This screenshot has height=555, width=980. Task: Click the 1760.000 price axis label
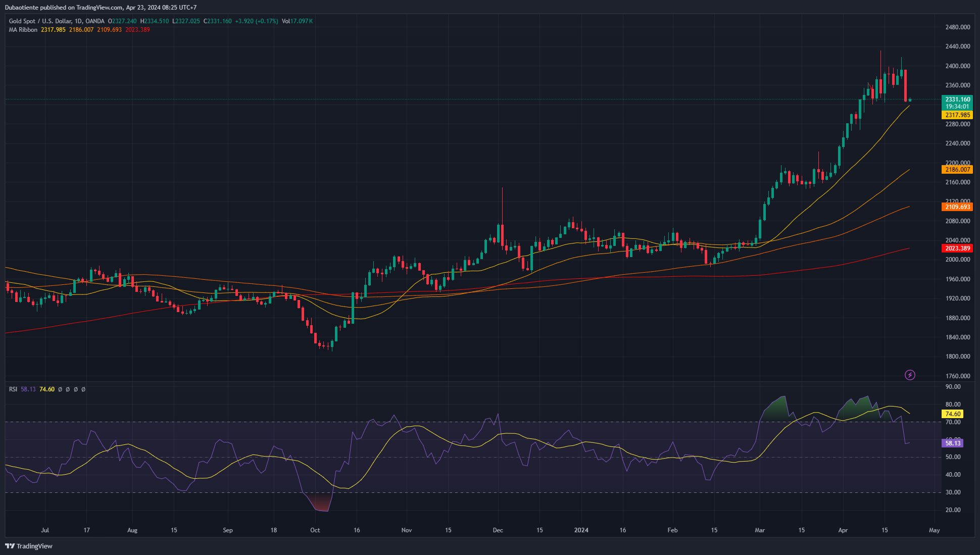click(x=958, y=376)
